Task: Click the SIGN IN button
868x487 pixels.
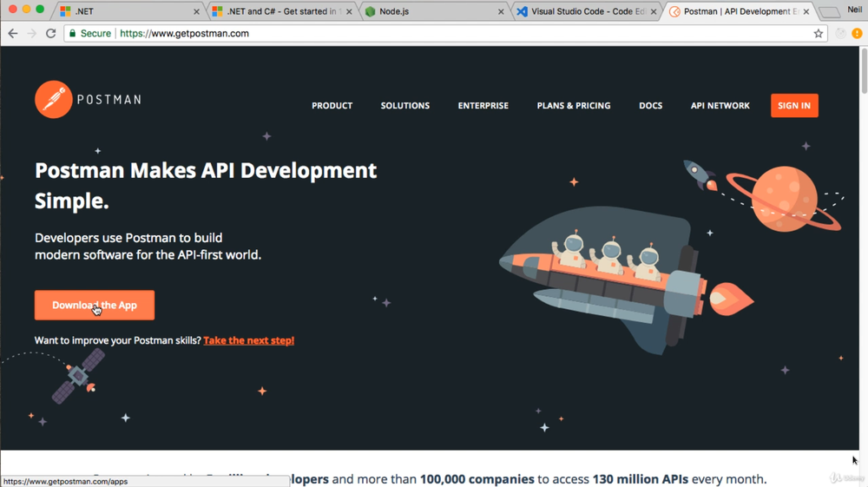Action: 794,106
